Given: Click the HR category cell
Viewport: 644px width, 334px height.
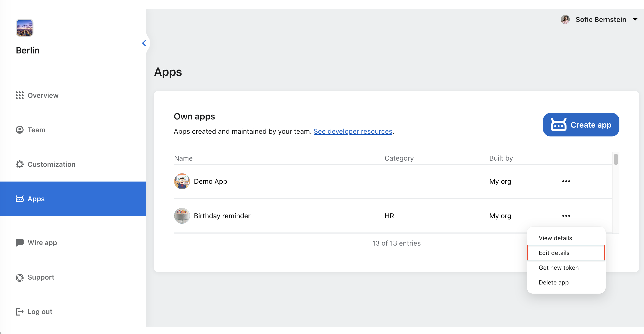Looking at the screenshot, I should pos(389,216).
